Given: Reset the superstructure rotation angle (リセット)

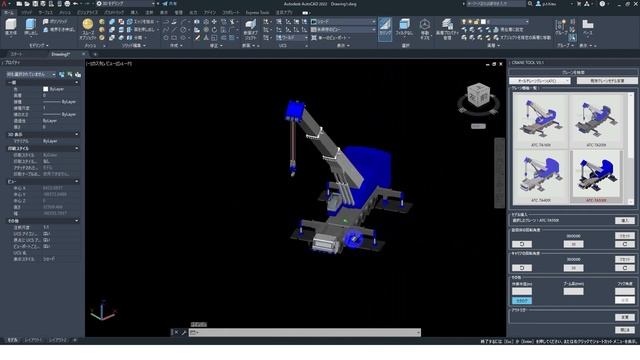Looking at the screenshot, I should coord(624,236).
